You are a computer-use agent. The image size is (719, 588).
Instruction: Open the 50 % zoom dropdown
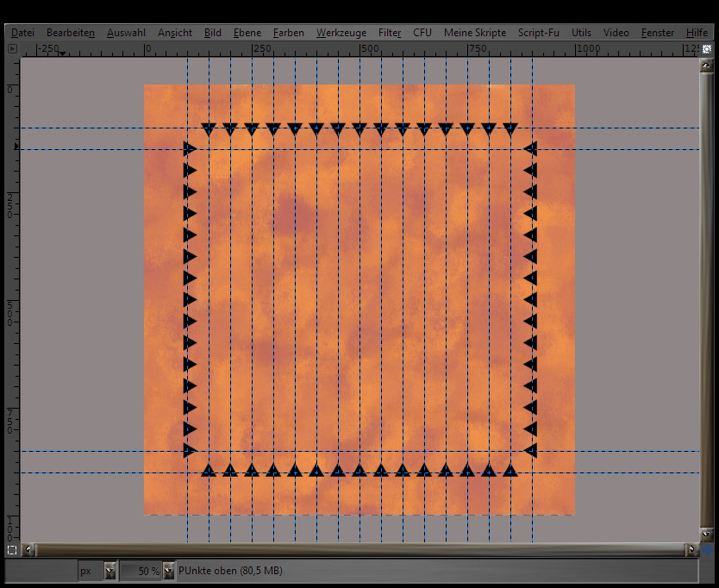click(168, 571)
